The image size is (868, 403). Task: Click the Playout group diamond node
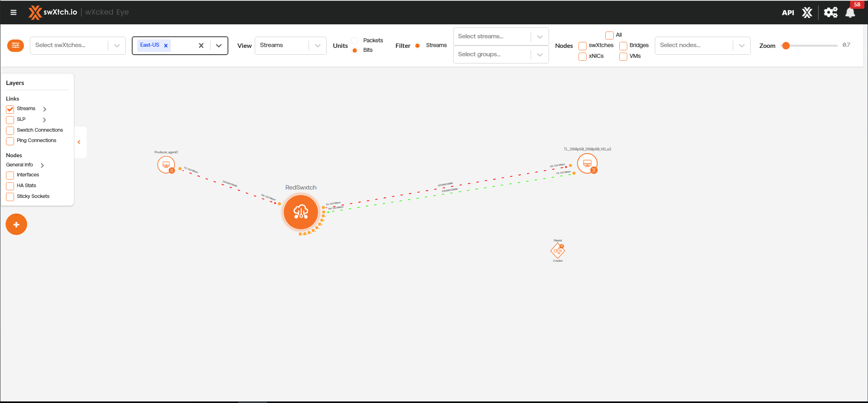[557, 251]
